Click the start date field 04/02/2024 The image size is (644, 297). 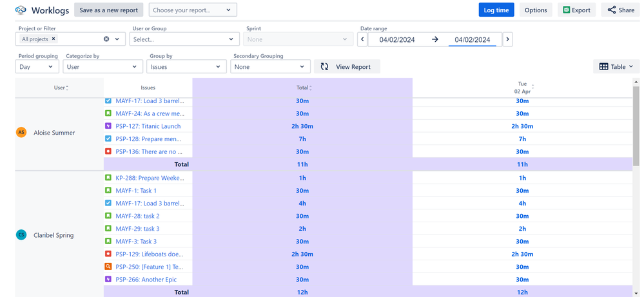point(396,39)
